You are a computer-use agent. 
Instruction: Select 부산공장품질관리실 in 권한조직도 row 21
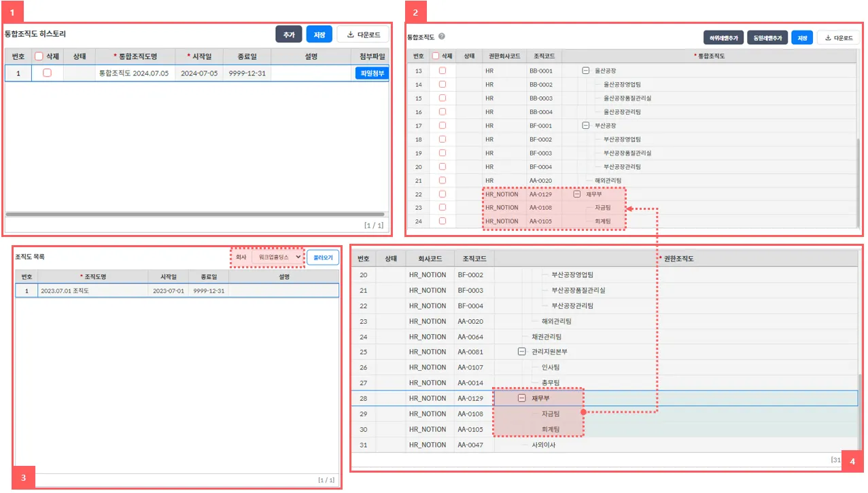578,290
